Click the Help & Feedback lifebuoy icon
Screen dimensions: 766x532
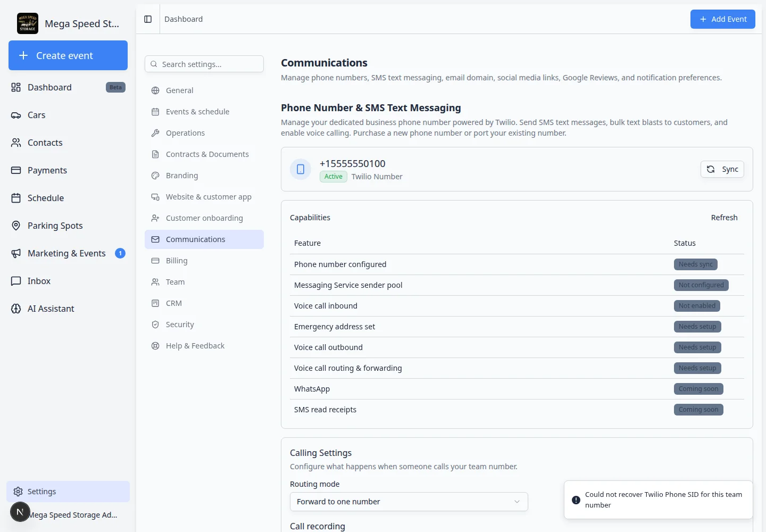click(155, 346)
